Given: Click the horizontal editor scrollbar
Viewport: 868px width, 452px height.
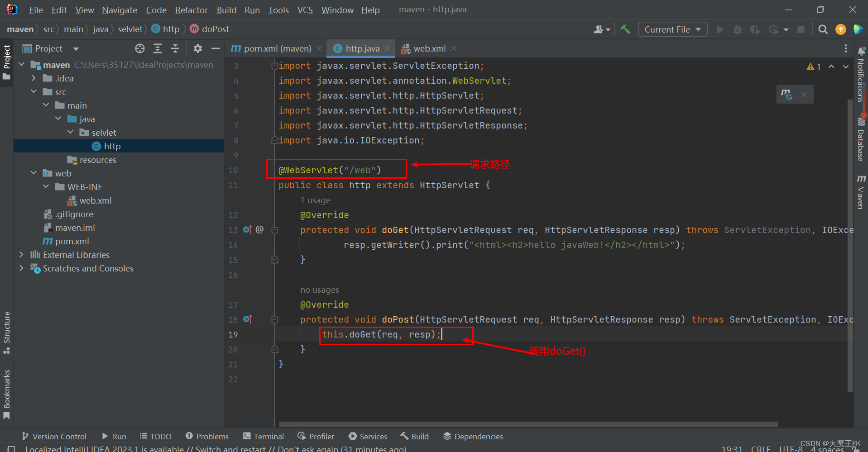Looking at the screenshot, I should pos(528,424).
